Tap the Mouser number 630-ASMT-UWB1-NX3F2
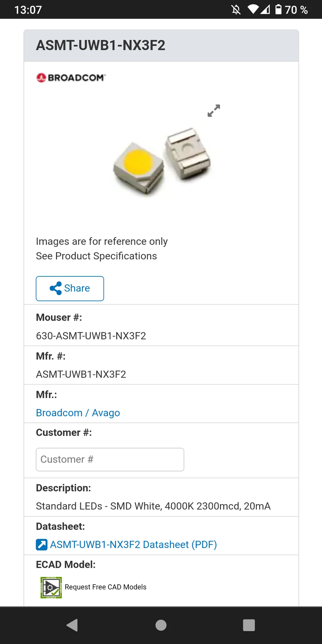 (91, 336)
